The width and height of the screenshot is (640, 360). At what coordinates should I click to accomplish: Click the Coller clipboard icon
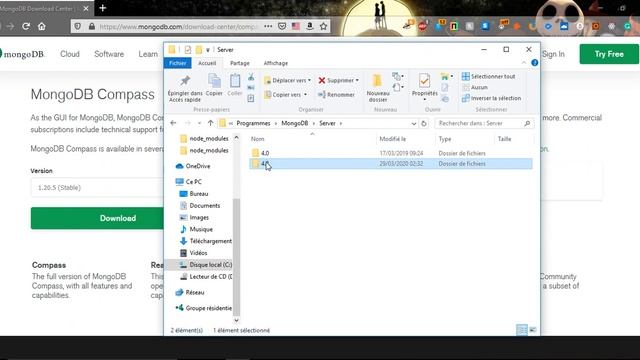coord(235,81)
